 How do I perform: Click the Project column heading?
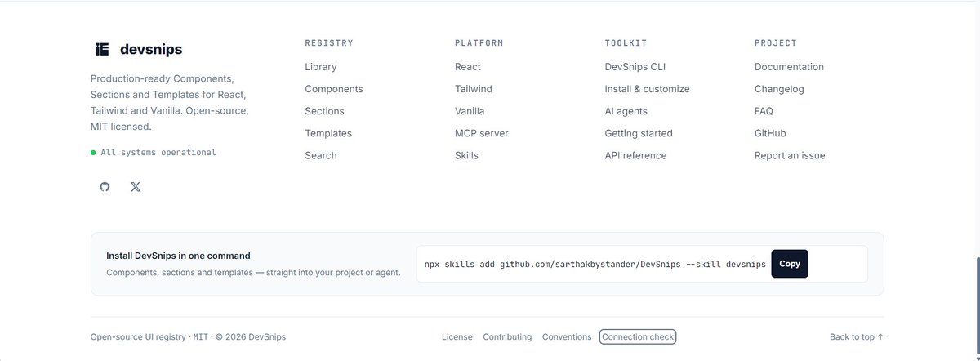pos(776,43)
